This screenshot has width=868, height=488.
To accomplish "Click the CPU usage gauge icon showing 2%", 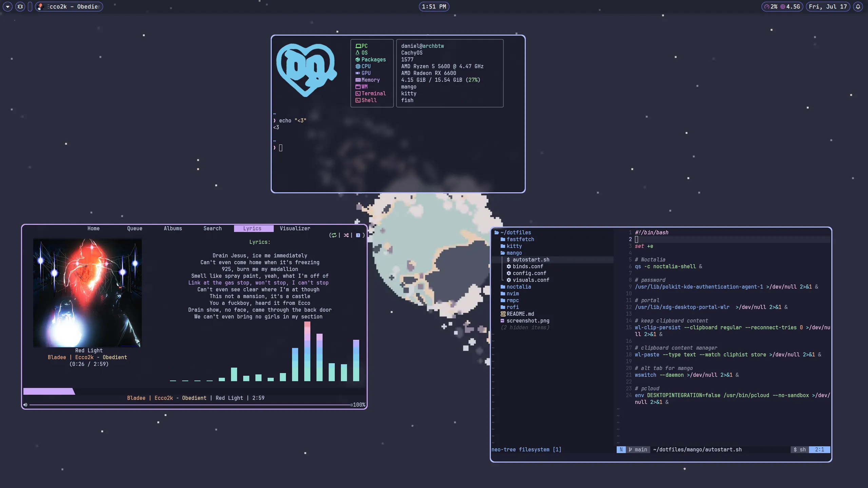I will tap(767, 7).
